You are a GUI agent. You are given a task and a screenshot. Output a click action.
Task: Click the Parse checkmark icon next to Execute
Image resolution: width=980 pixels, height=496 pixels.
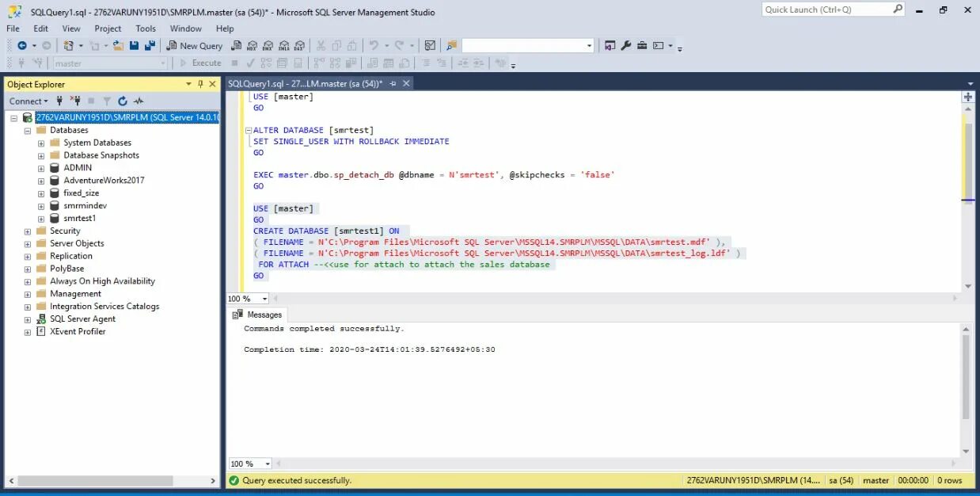click(x=250, y=63)
